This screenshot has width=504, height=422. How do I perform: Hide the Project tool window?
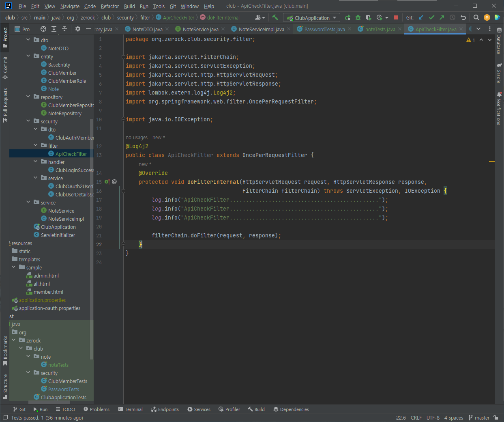click(x=88, y=29)
